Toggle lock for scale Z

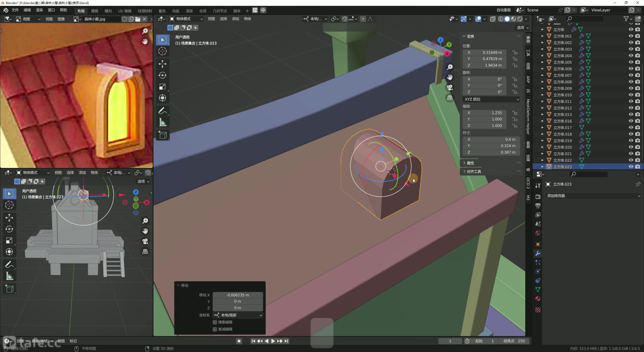pyautogui.click(x=515, y=125)
